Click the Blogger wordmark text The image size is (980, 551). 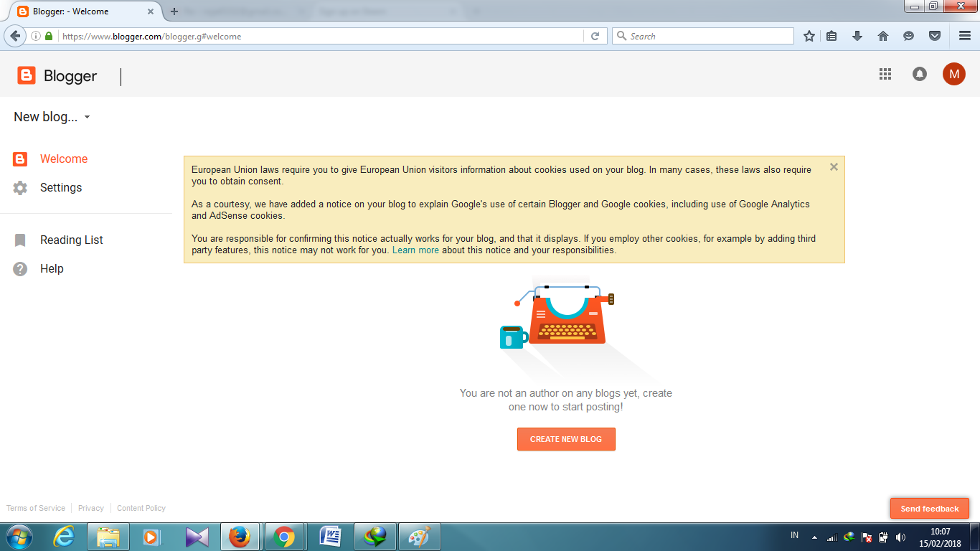click(70, 76)
